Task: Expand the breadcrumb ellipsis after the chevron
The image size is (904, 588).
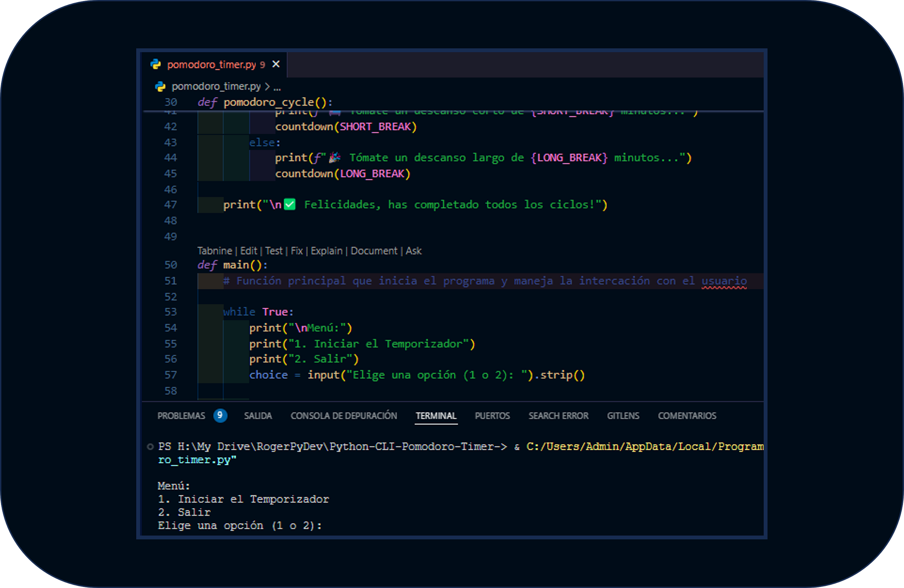Action: click(x=277, y=87)
